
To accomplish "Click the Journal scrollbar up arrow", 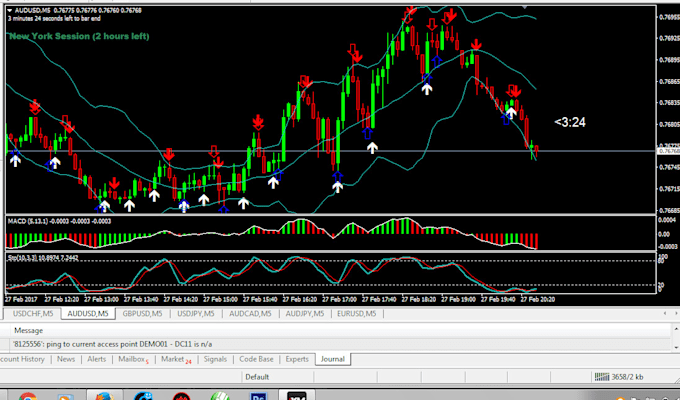I will (x=676, y=330).
